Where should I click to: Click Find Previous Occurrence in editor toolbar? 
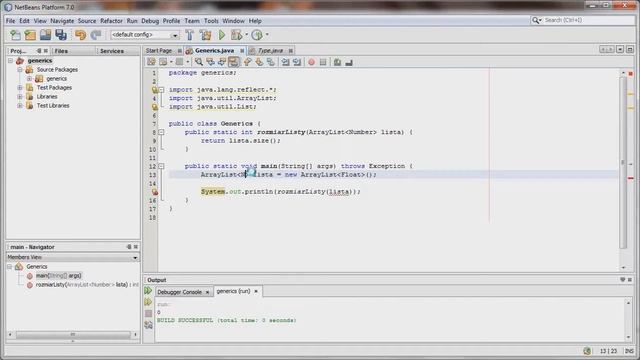tap(210, 62)
